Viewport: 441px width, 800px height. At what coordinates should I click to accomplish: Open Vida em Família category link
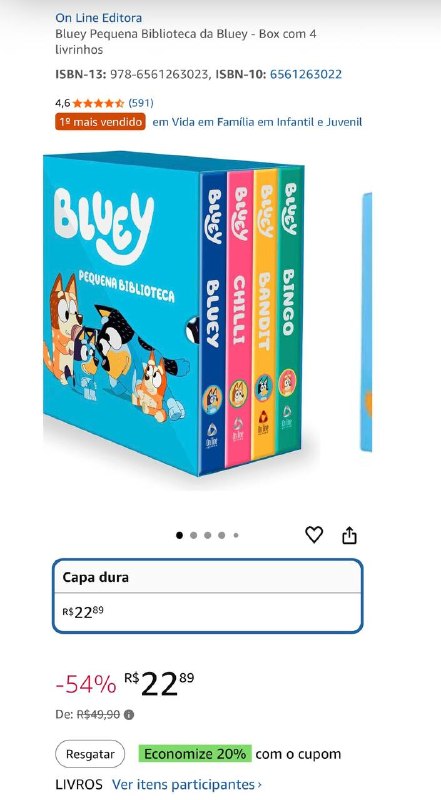(257, 122)
